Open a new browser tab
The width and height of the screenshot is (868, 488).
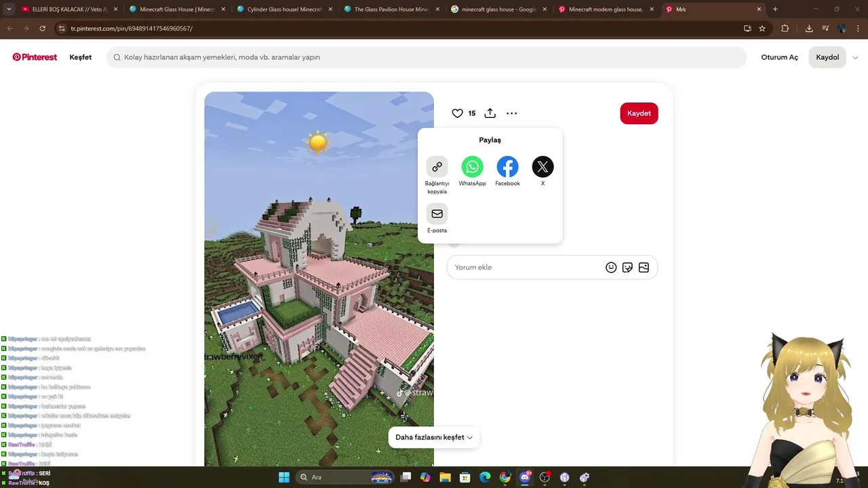coord(775,9)
